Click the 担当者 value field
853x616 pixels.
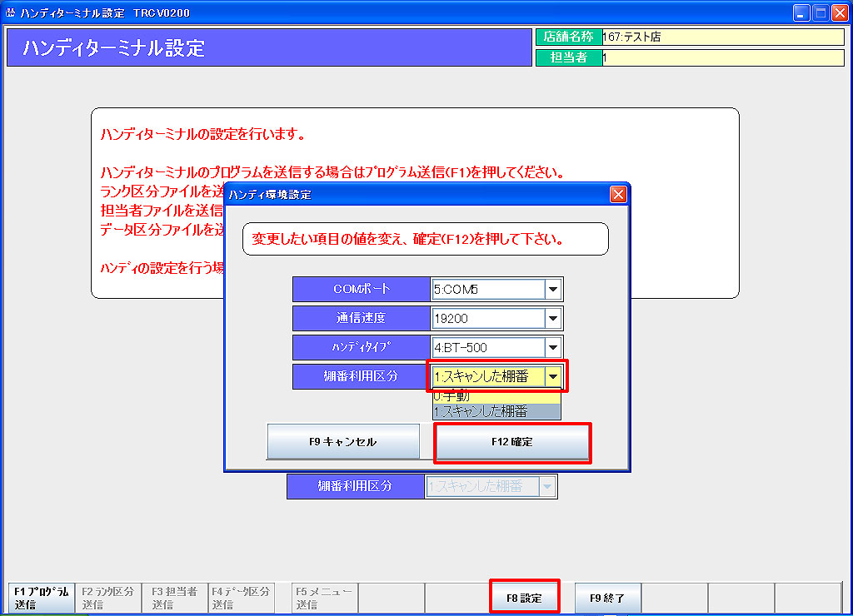tap(721, 58)
